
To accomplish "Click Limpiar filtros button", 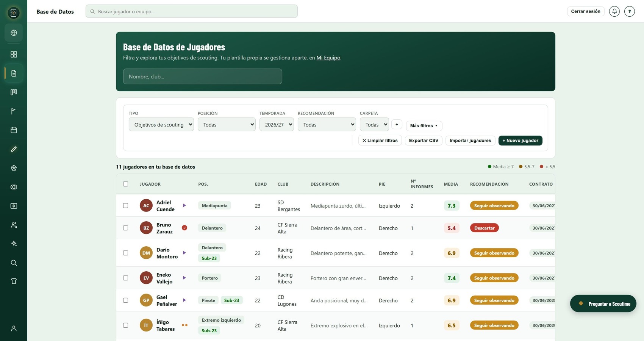I will click(380, 141).
